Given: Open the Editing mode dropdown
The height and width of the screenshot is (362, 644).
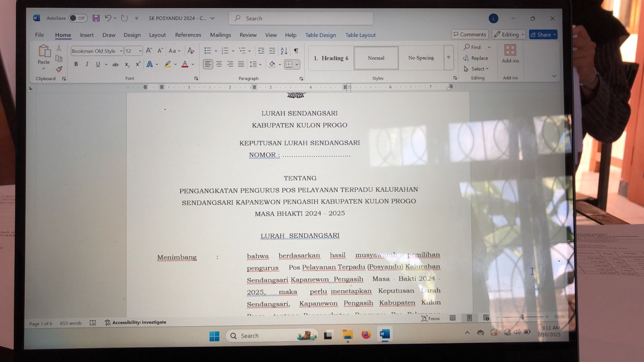Looking at the screenshot, I should tap(509, 35).
